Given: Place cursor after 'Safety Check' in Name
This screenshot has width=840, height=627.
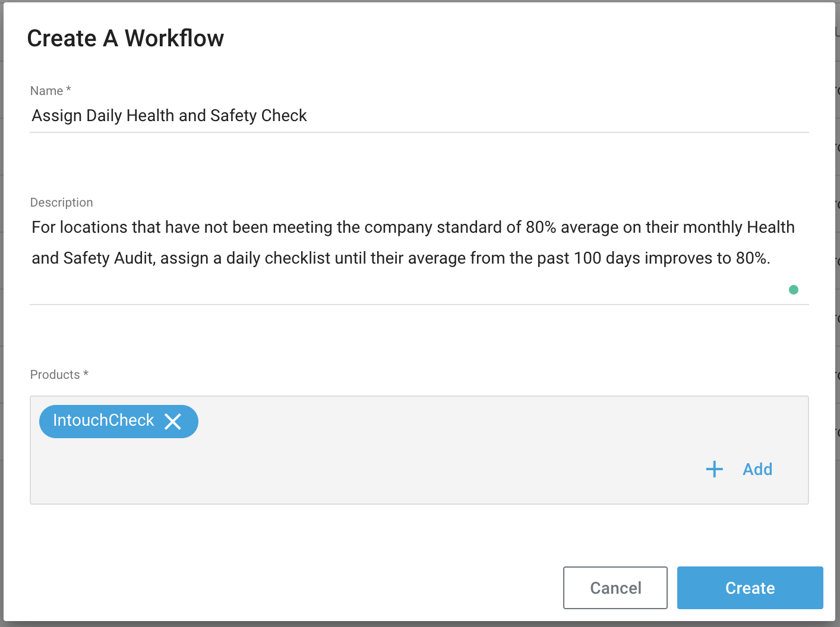Looking at the screenshot, I should [x=308, y=116].
